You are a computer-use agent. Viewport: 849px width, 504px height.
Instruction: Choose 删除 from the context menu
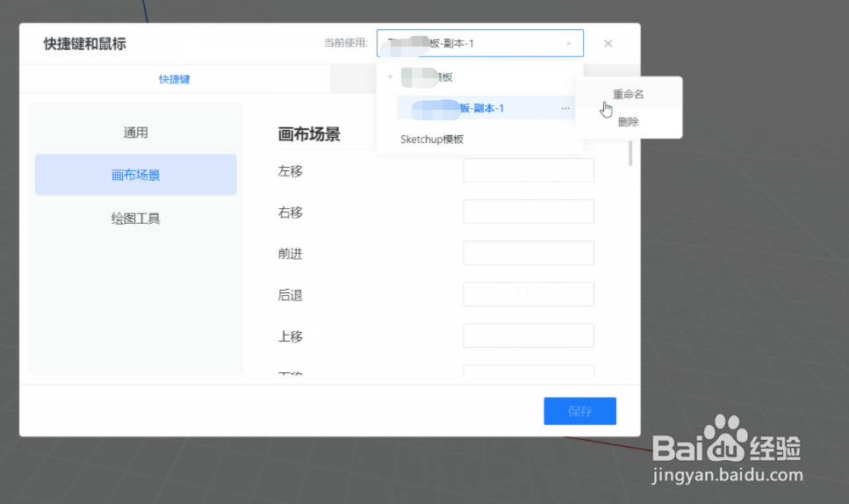pyautogui.click(x=628, y=122)
